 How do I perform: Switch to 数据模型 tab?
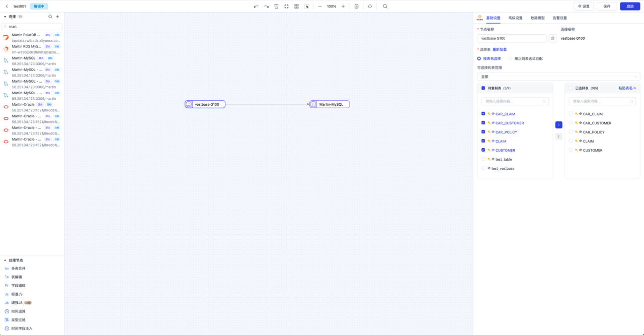pyautogui.click(x=537, y=18)
